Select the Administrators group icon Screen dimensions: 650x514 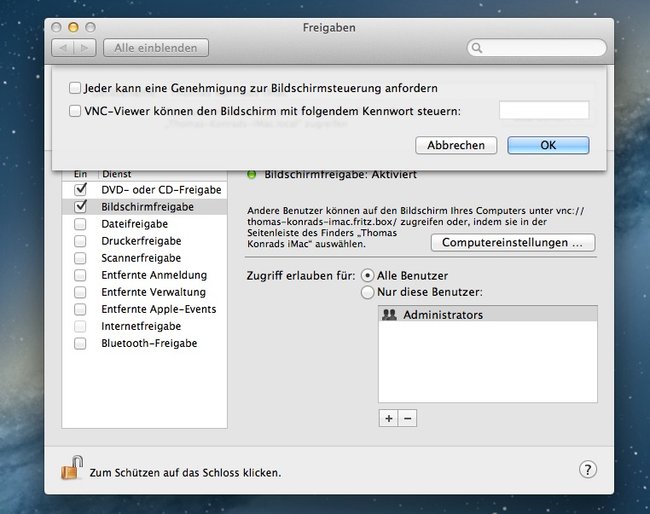[389, 315]
